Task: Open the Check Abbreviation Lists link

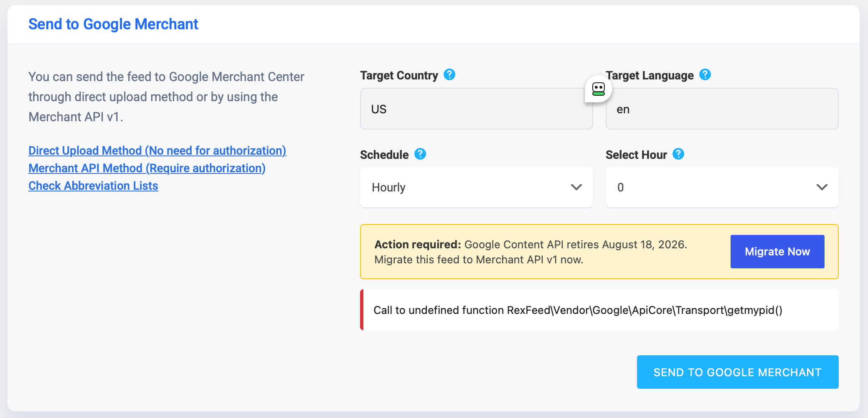Action: 93,186
